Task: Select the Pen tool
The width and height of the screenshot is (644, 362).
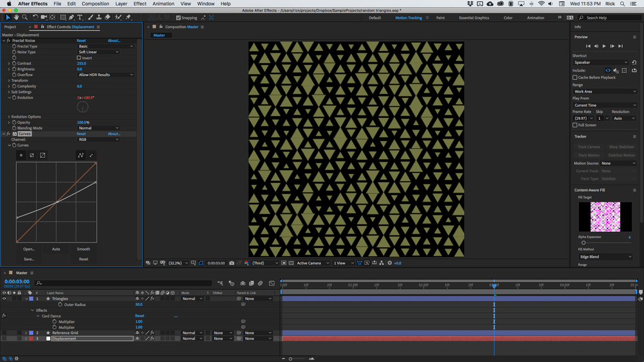Action: point(72,17)
